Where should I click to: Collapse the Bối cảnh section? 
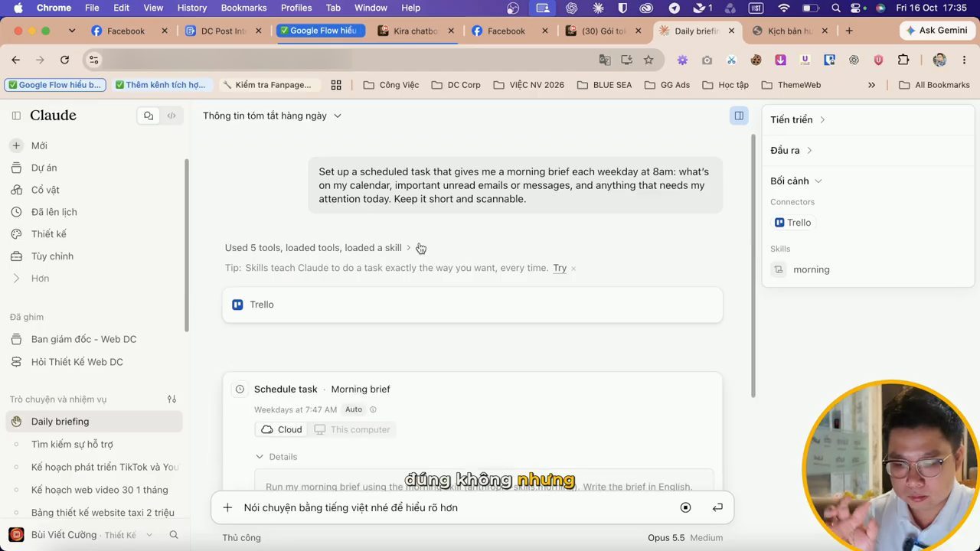[796, 181]
